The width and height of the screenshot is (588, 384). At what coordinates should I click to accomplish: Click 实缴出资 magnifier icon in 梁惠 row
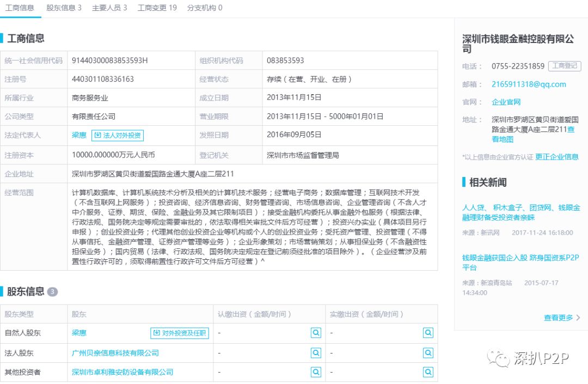[x=428, y=333]
